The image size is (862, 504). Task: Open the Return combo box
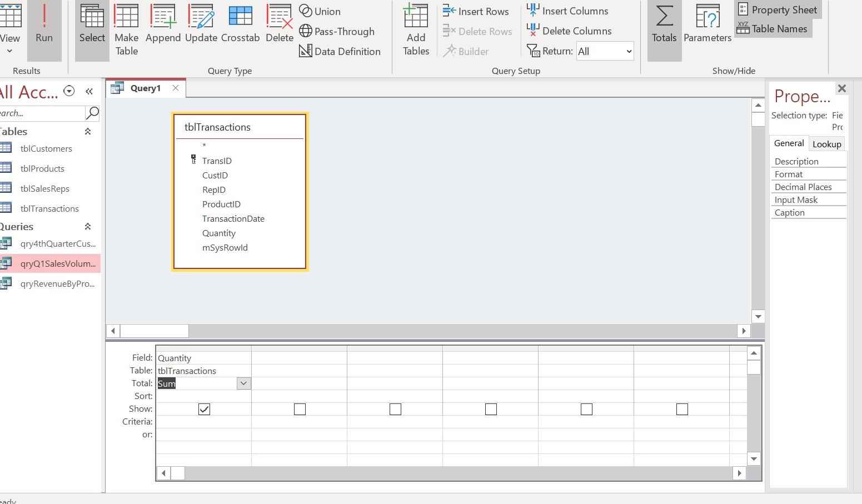(x=604, y=51)
